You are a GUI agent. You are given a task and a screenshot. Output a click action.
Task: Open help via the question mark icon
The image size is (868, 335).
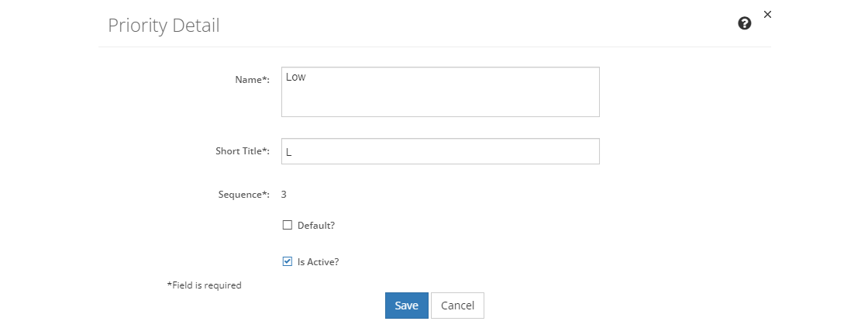[745, 23]
